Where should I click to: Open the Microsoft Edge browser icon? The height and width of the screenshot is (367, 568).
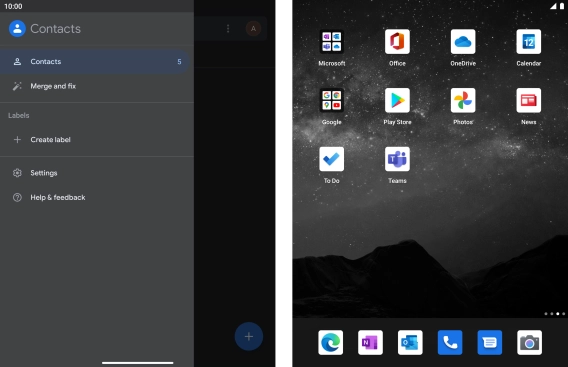pos(330,342)
